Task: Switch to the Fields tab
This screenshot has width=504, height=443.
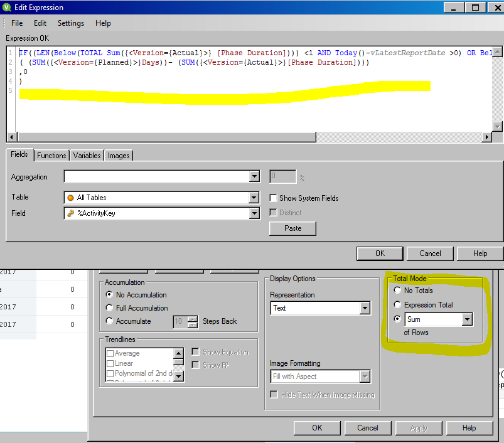Action: [x=19, y=154]
